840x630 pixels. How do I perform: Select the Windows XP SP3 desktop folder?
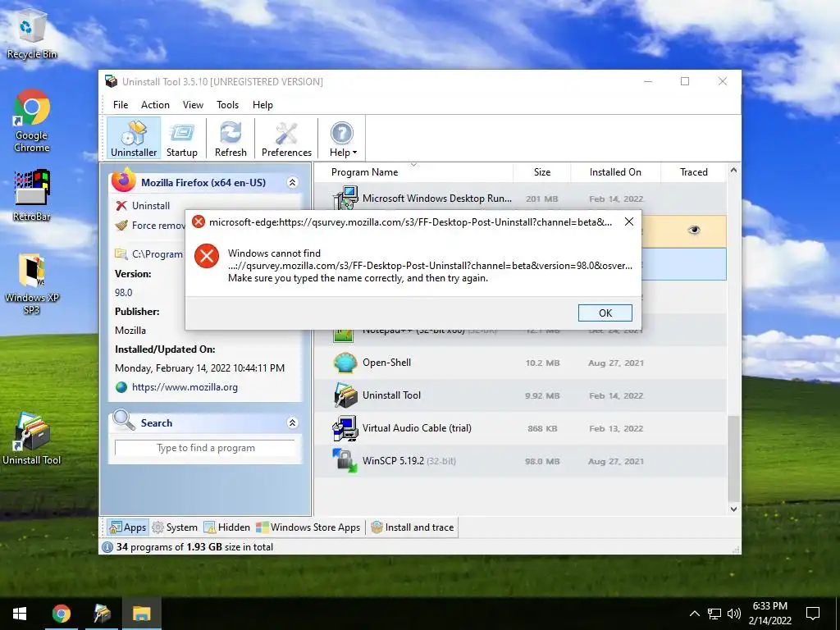32,284
